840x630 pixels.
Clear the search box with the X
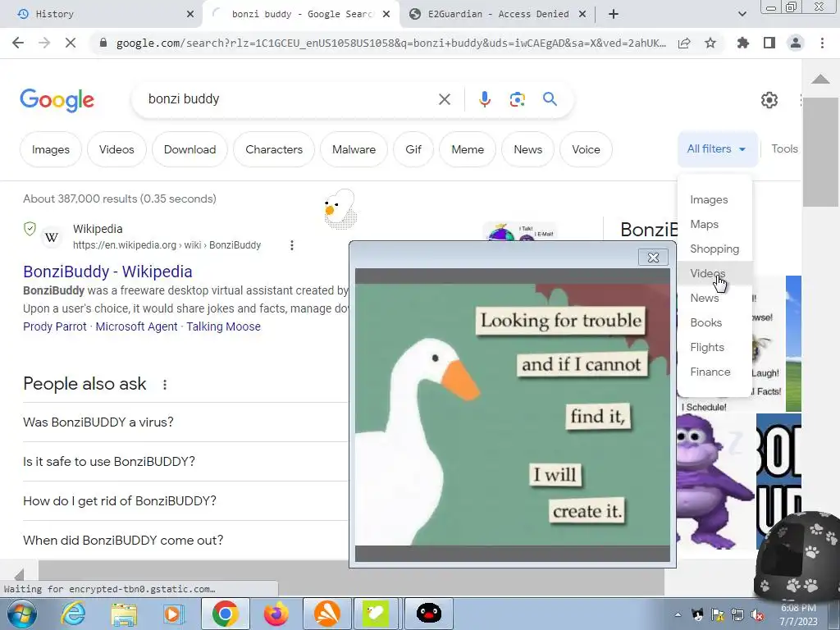tap(444, 99)
